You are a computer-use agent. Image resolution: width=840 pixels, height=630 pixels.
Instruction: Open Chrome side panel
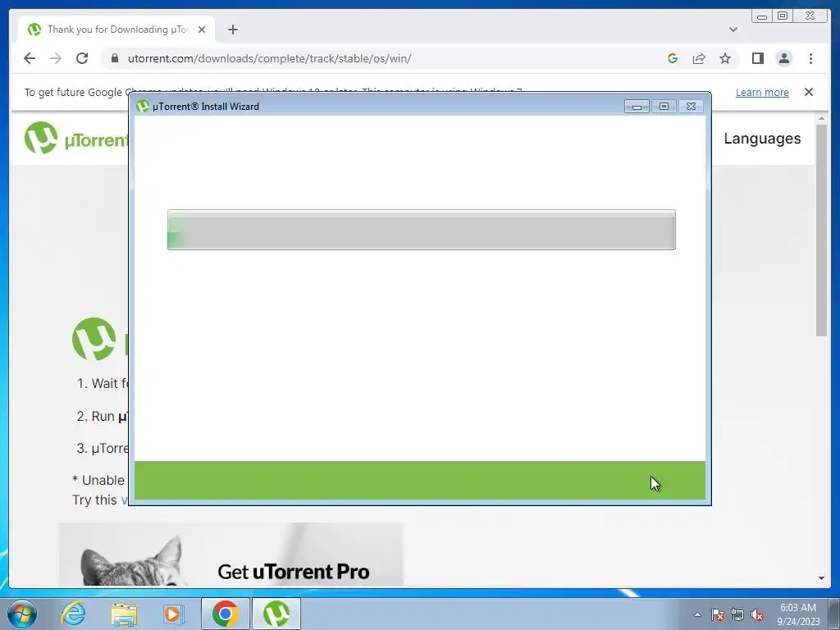click(757, 58)
